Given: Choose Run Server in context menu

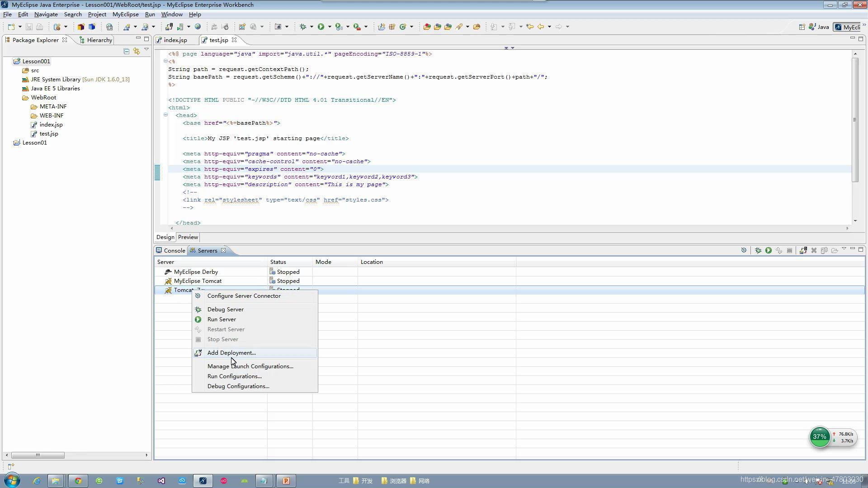Looking at the screenshot, I should (x=222, y=319).
